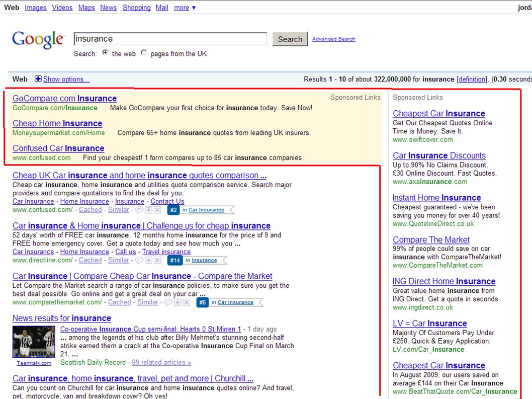
Task: Open swiftcover Cheapest Car Insurance ad
Action: coord(438,113)
